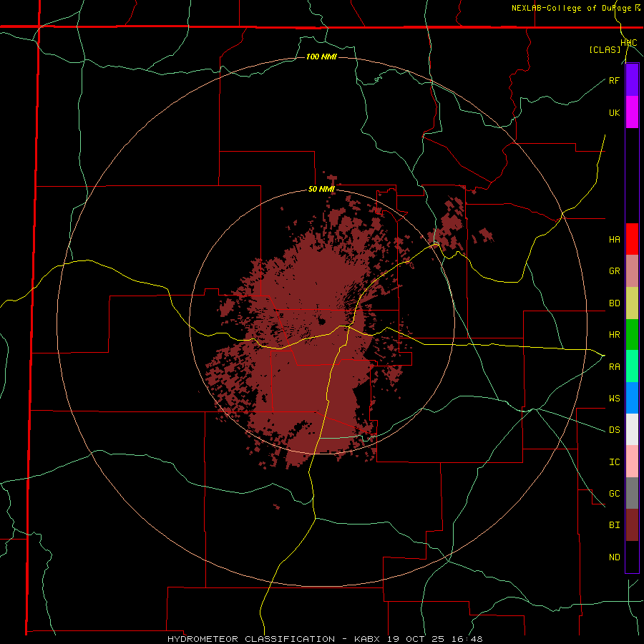Click the small black radar site hole in the echo center
644x644 pixels.
[321, 321]
